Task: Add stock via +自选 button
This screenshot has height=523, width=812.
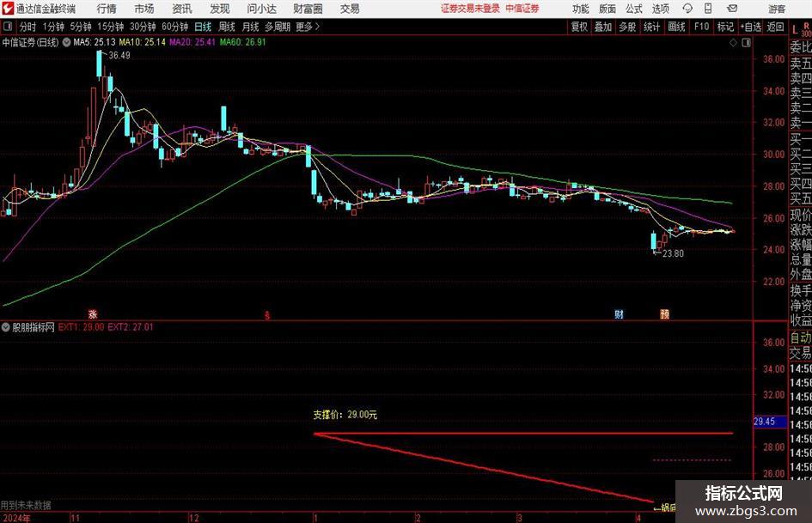Action: [751, 27]
